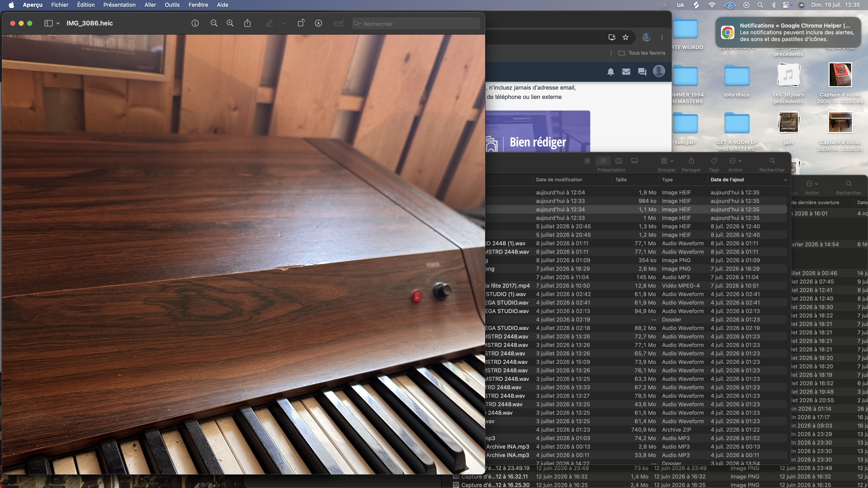868x488 pixels.
Task: Zoom in on the IMG_3086 image
Action: tap(230, 23)
